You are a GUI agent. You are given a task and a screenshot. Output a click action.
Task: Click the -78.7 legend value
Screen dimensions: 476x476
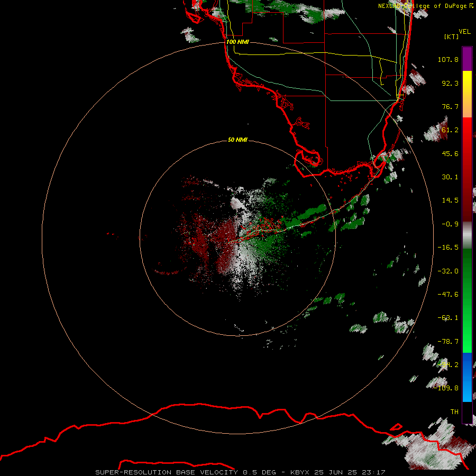448,342
